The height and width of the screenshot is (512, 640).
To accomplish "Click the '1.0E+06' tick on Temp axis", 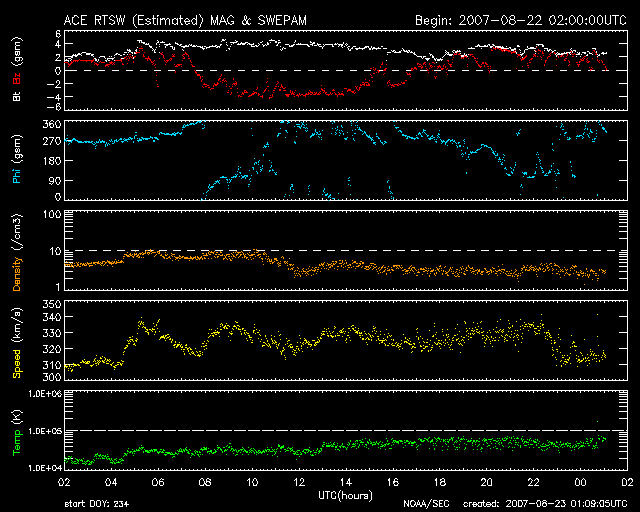I will tap(45, 394).
